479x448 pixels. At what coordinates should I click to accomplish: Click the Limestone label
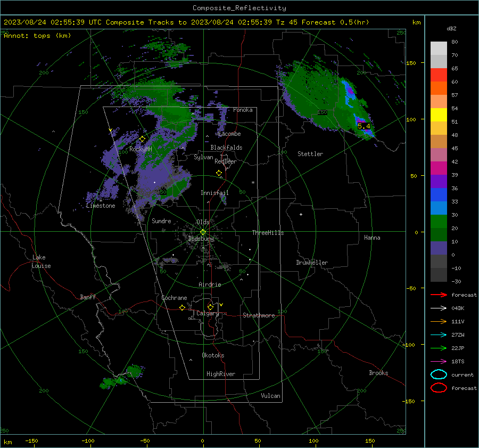pos(101,206)
